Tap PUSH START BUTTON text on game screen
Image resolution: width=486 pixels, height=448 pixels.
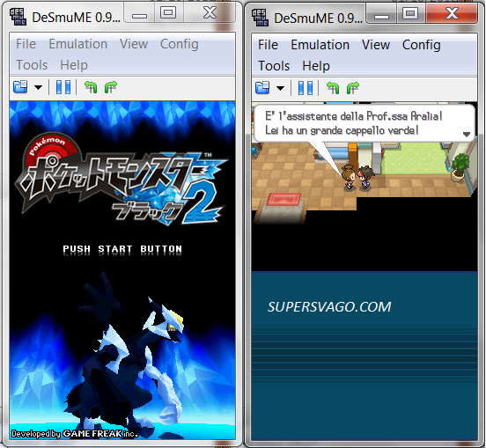(x=122, y=249)
